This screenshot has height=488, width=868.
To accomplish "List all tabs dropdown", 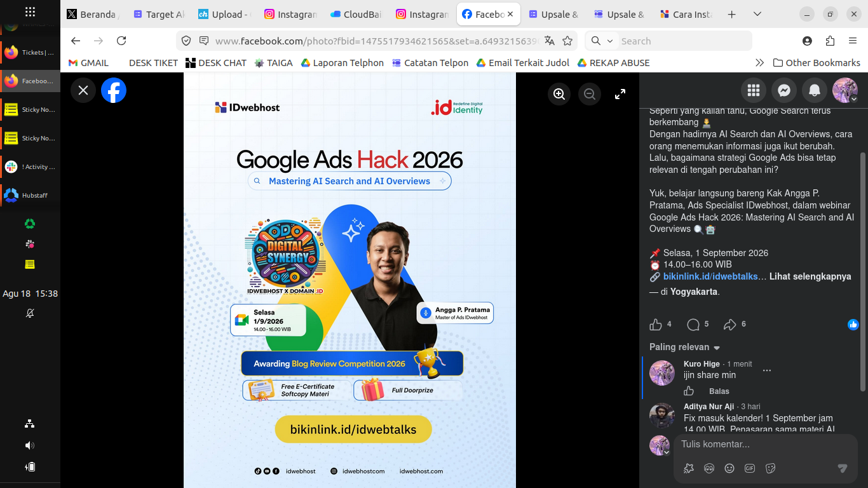I will pos(757,14).
